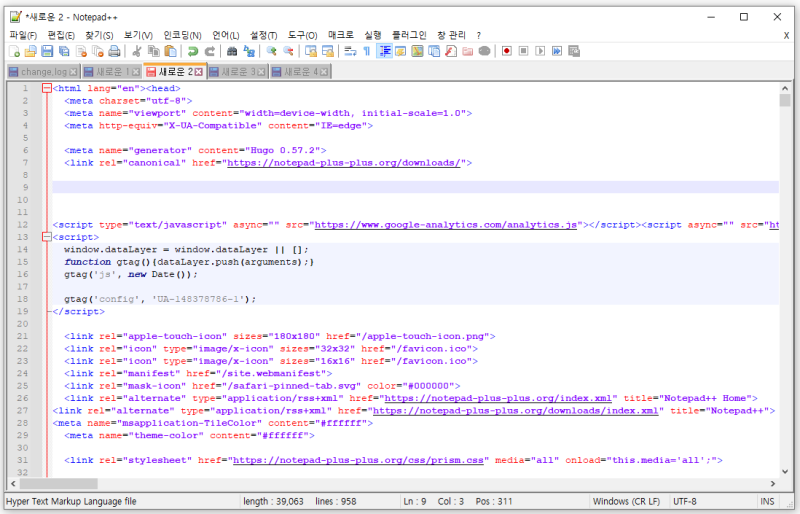
Task: Click the Zoom in toolbar icon
Action: click(271, 51)
